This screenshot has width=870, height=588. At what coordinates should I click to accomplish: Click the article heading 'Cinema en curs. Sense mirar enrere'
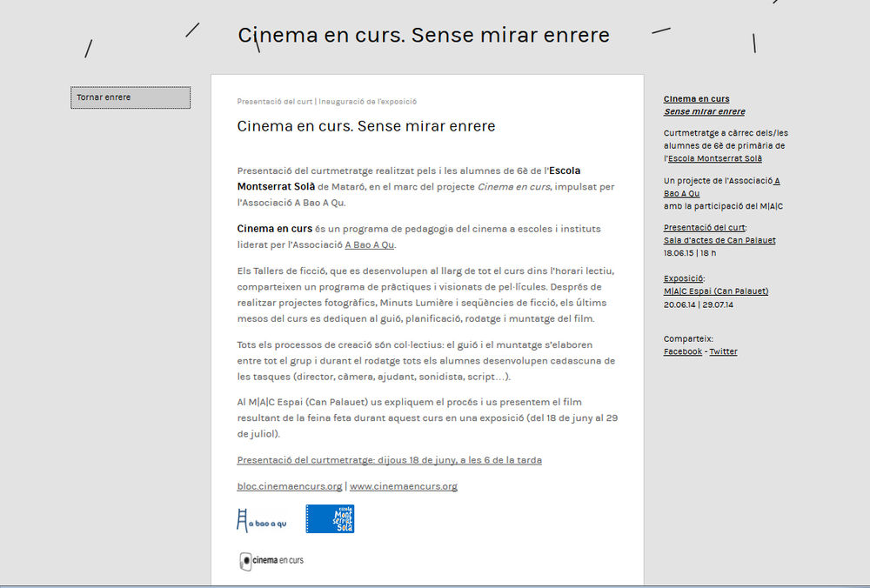click(365, 127)
